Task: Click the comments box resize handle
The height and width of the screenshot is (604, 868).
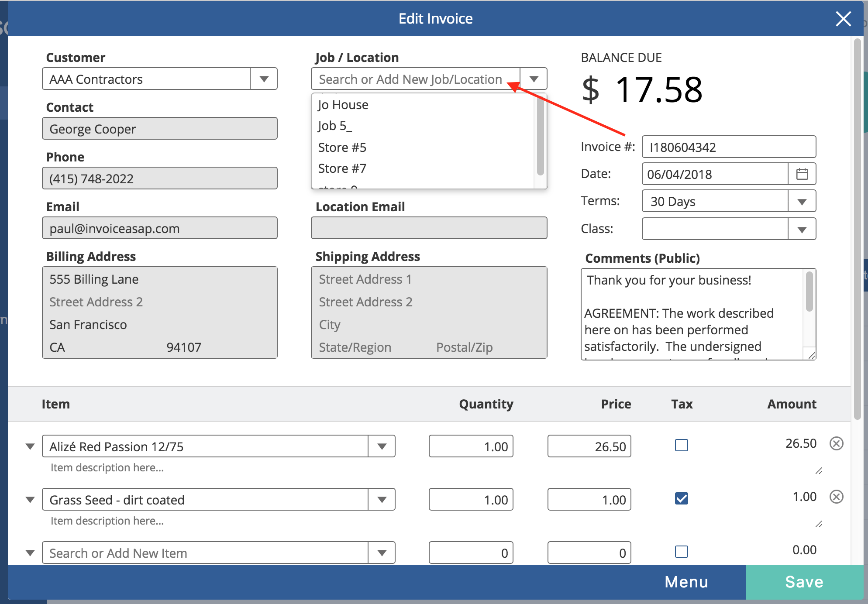Action: (x=811, y=356)
